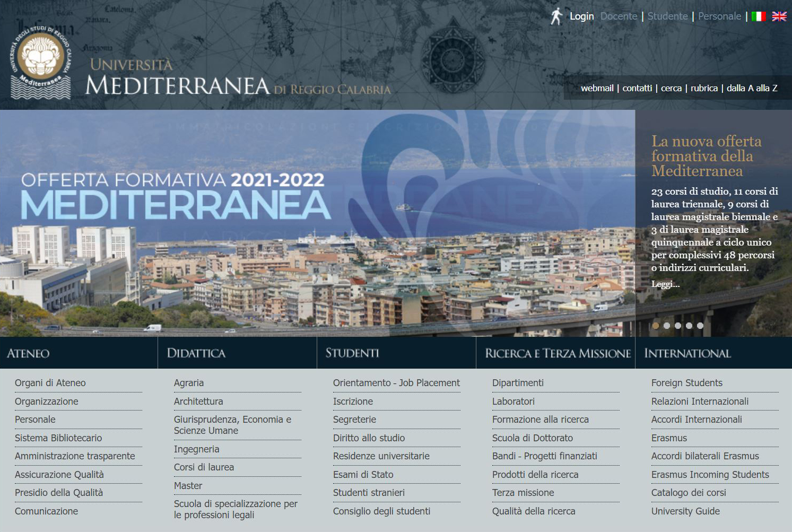Click the university seal logo
The height and width of the screenshot is (532, 792).
[x=40, y=63]
